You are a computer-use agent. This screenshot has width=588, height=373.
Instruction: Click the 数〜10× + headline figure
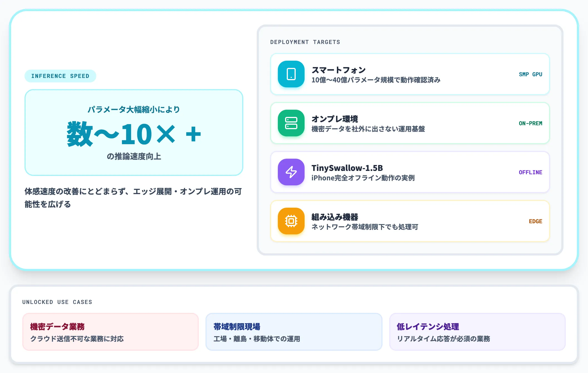[x=134, y=134]
